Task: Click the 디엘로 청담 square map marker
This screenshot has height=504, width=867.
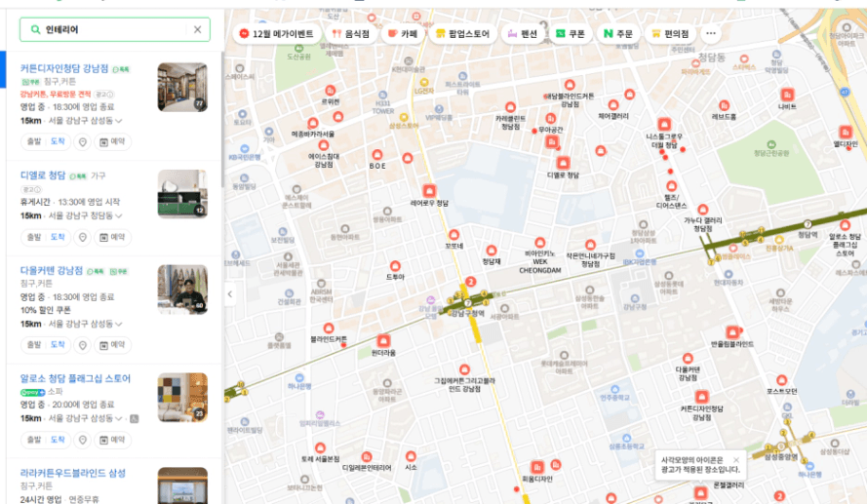Action: point(563,163)
